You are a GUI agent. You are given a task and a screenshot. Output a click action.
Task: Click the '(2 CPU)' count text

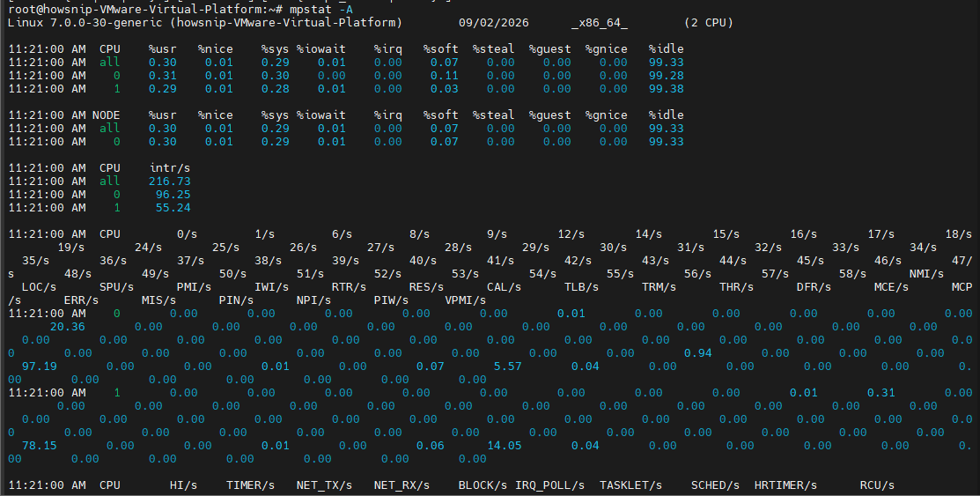click(709, 23)
